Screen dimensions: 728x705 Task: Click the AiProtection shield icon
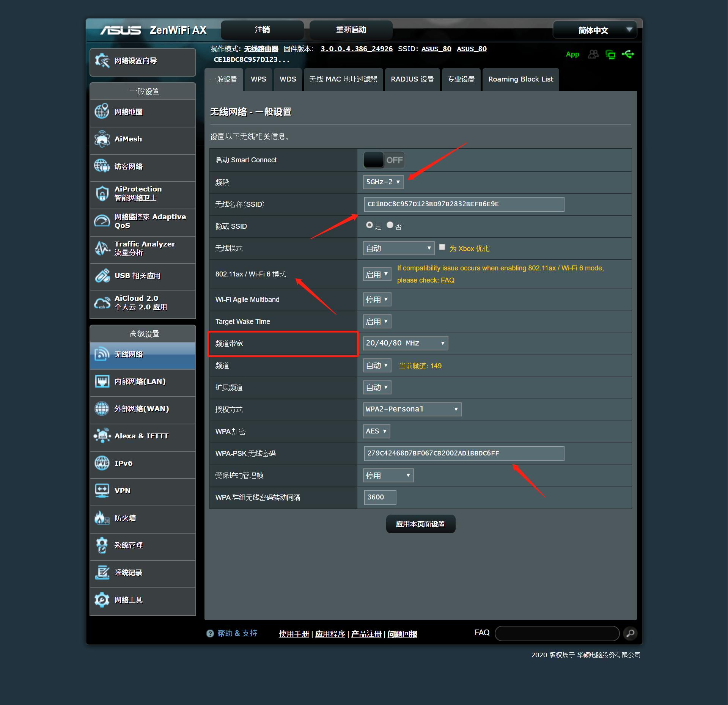point(102,193)
